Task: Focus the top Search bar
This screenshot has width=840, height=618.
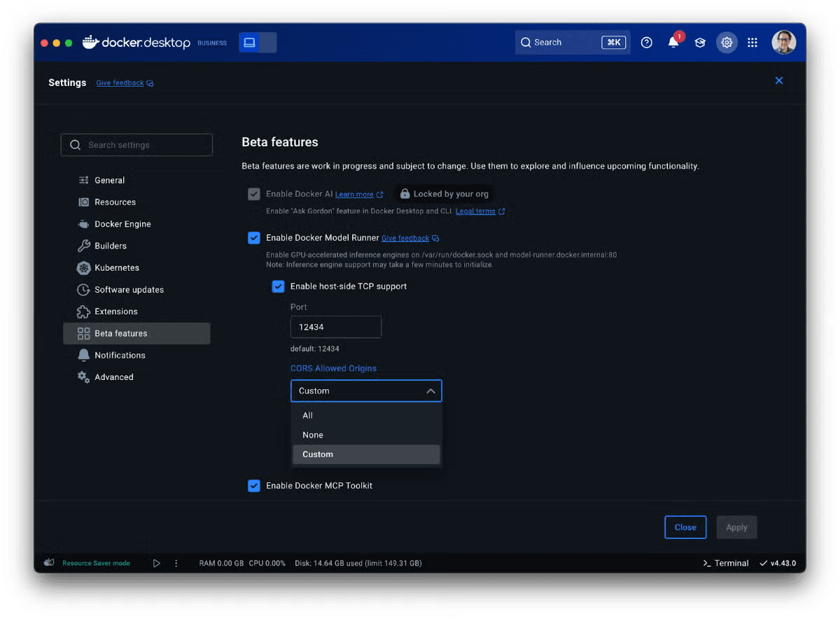Action: 573,43
